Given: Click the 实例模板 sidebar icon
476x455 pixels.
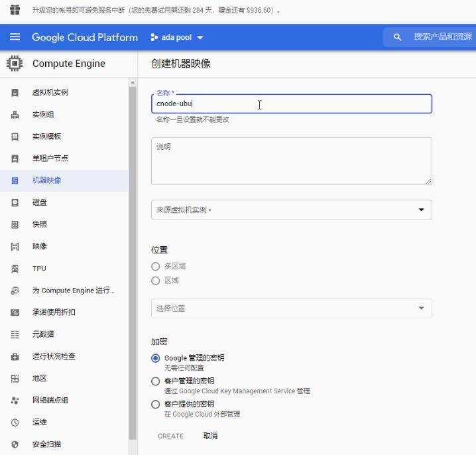Looking at the screenshot, I should point(15,137).
